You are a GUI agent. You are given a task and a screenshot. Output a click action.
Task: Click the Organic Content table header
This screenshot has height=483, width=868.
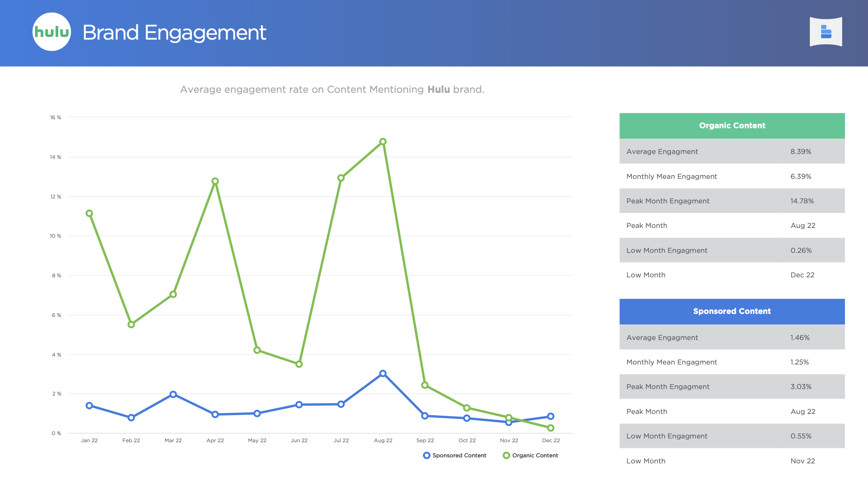pos(732,126)
